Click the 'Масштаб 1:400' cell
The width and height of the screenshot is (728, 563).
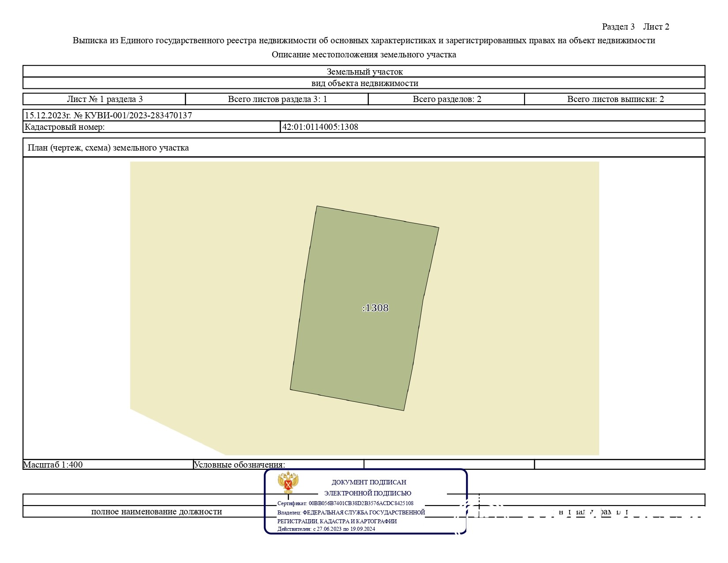(x=108, y=465)
